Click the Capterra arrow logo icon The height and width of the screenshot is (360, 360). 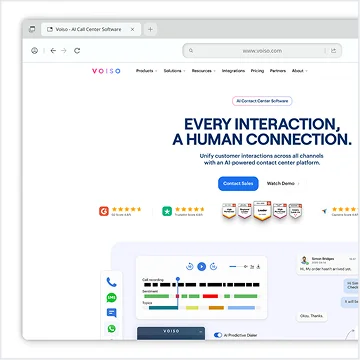point(324,211)
